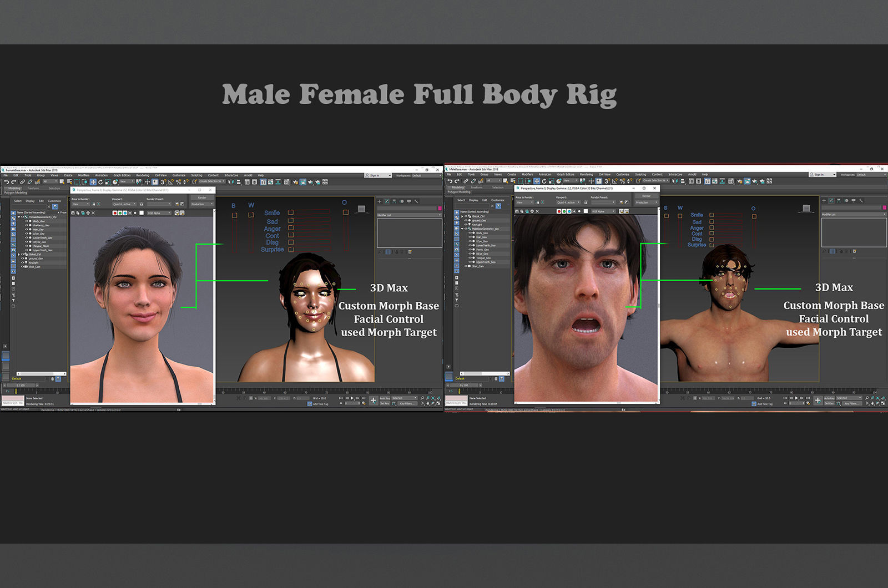Click Surprise slider handle in MaleBase.max viewport

coord(712,245)
